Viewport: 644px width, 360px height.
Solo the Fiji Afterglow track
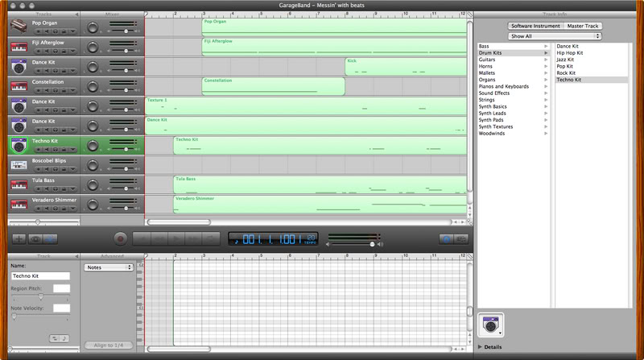coord(56,52)
